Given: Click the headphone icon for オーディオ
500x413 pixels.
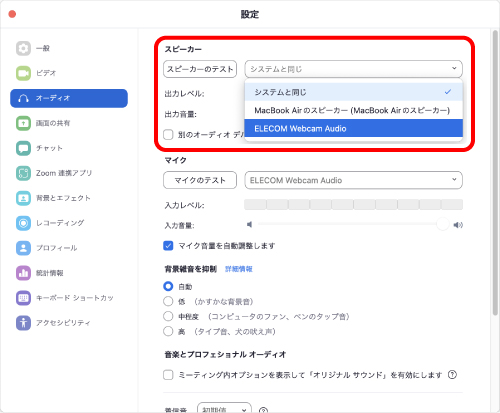Looking at the screenshot, I should [x=23, y=98].
